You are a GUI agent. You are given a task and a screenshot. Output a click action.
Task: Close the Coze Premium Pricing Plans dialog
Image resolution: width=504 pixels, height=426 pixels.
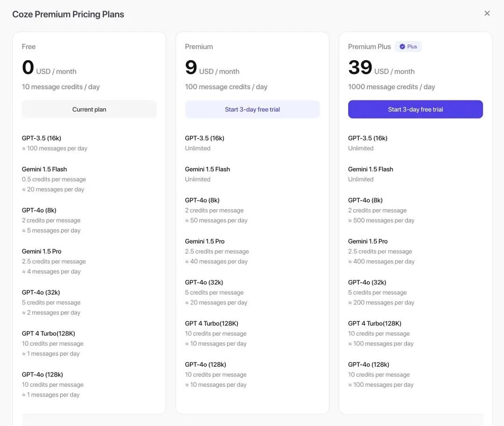tap(487, 14)
